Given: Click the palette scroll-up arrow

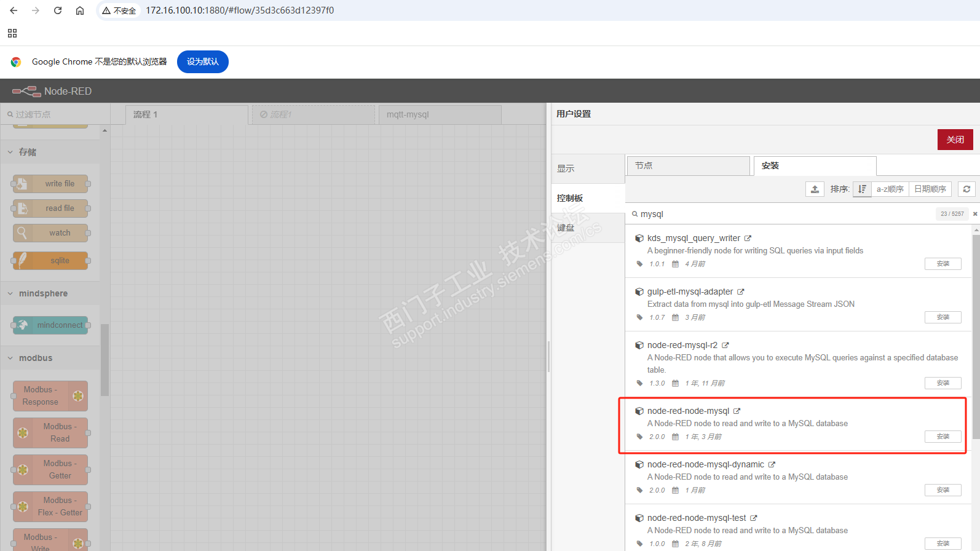Looking at the screenshot, I should (x=105, y=130).
